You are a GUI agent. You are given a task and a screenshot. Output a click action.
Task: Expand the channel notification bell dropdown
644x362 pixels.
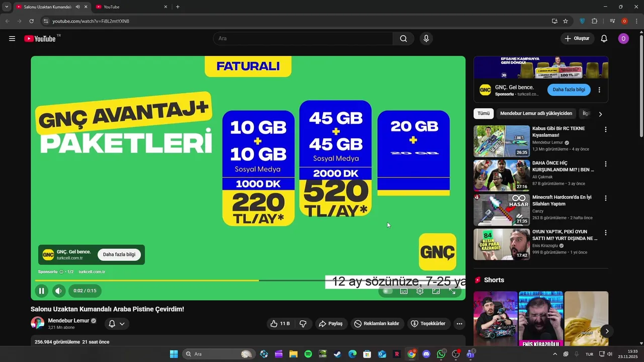(x=116, y=324)
